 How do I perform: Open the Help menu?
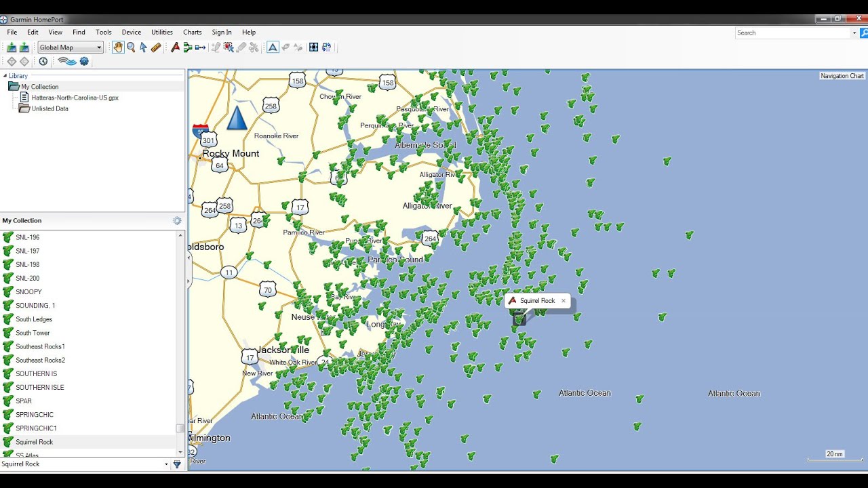click(x=249, y=32)
